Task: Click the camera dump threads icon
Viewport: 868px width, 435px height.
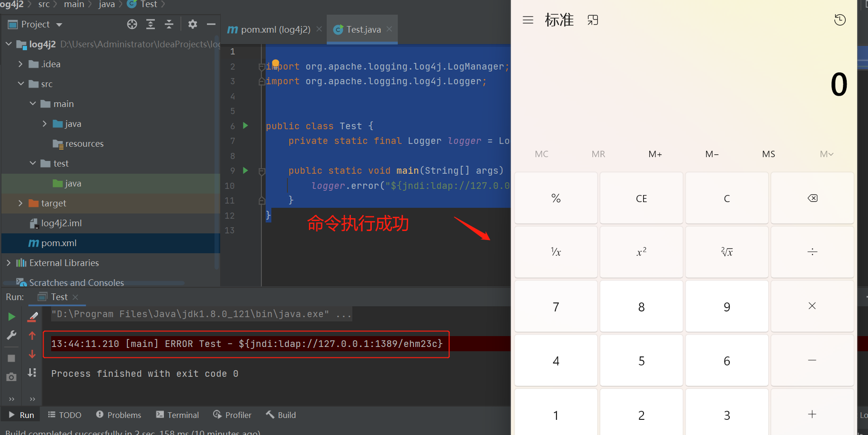Action: (12, 377)
